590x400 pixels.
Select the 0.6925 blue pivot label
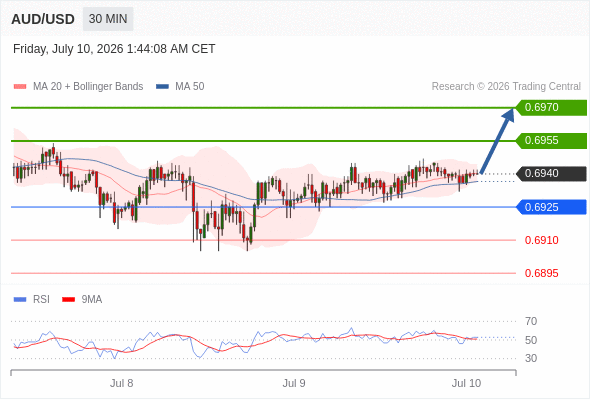click(x=551, y=207)
